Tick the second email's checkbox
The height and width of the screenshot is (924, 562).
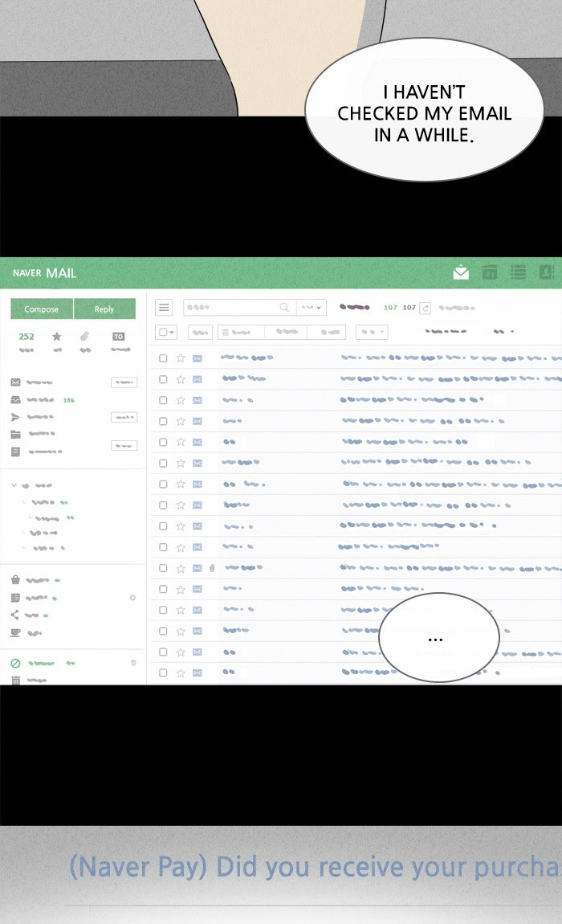click(163, 379)
